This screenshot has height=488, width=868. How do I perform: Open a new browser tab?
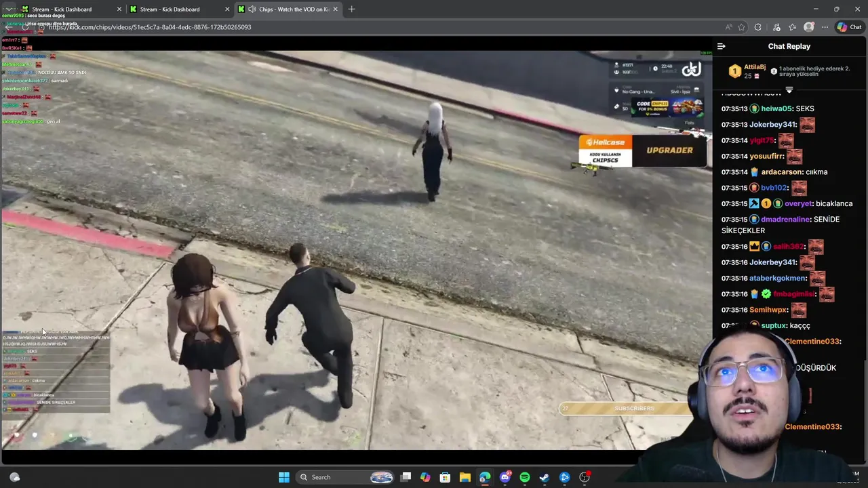coord(351,9)
